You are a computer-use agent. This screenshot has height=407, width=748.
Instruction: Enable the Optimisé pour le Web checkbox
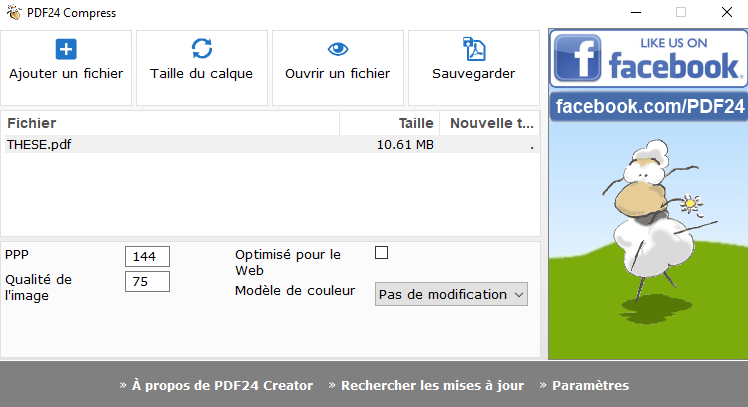pos(381,252)
